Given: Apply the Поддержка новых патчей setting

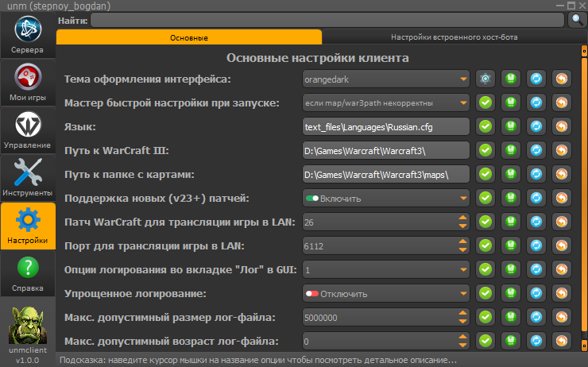Looking at the screenshot, I should pos(485,198).
